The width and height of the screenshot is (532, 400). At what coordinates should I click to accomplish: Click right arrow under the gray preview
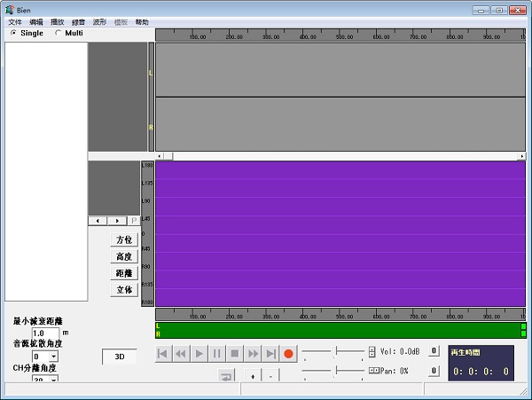(x=117, y=221)
